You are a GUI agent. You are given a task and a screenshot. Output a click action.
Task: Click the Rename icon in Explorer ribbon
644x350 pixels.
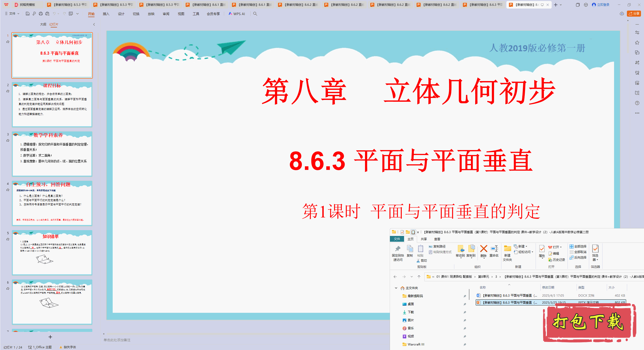point(494,249)
